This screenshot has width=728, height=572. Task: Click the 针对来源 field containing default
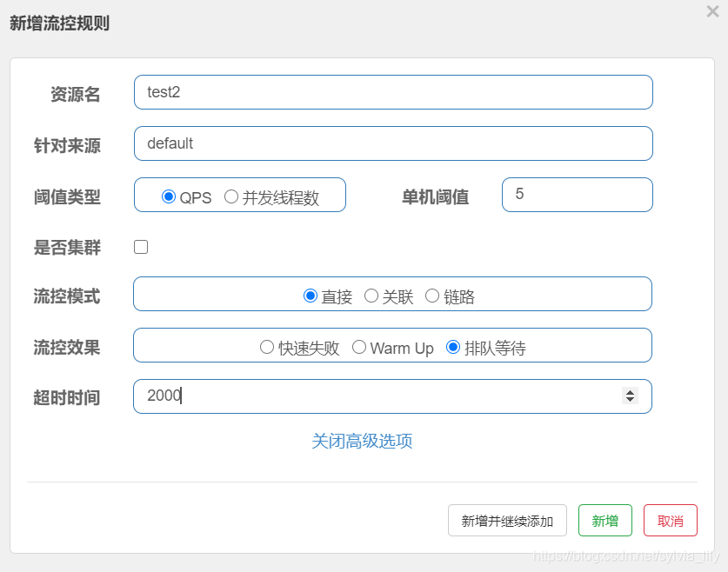(x=393, y=143)
